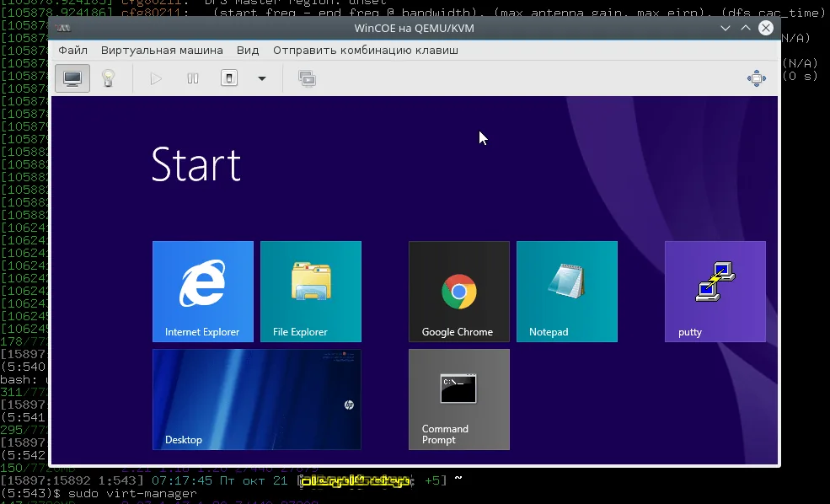Open the File Explorer tile
This screenshot has height=504, width=830.
click(310, 291)
